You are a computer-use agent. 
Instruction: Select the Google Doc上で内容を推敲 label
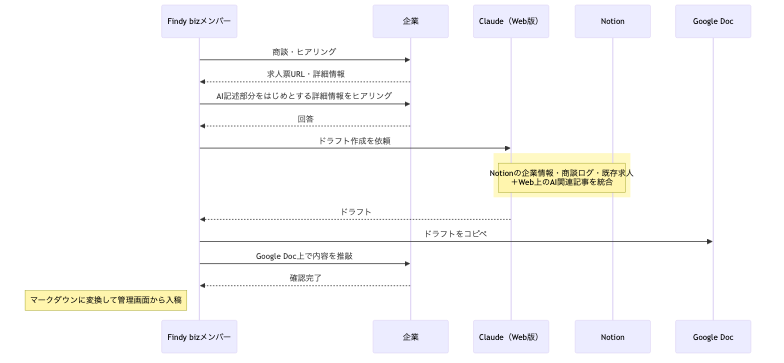304,256
